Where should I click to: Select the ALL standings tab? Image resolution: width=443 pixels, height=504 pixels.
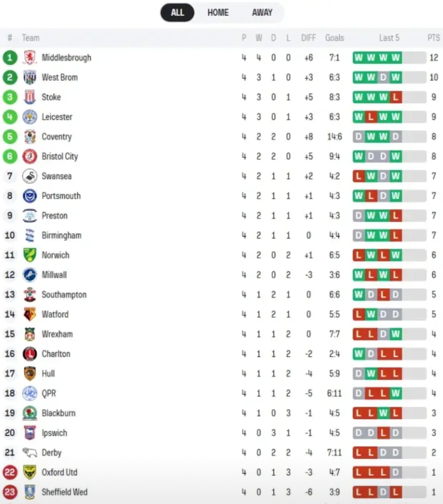(177, 13)
